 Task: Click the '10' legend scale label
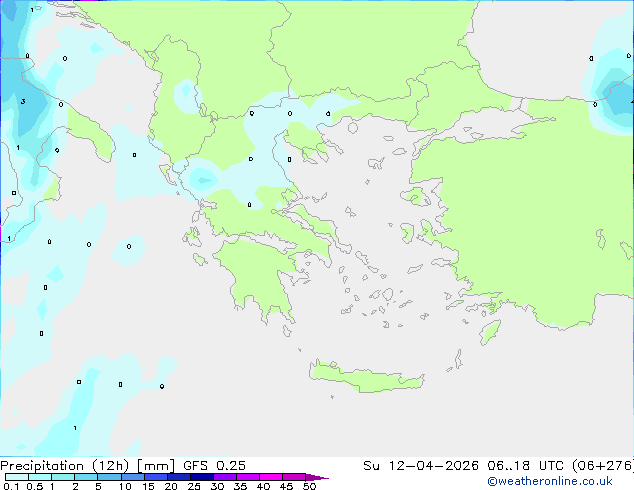(125, 486)
